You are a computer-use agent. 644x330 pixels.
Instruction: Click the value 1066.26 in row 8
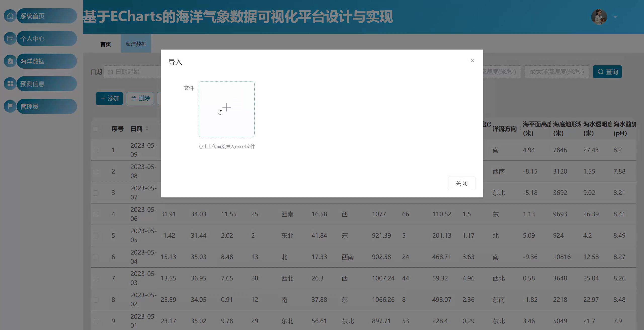point(383,300)
